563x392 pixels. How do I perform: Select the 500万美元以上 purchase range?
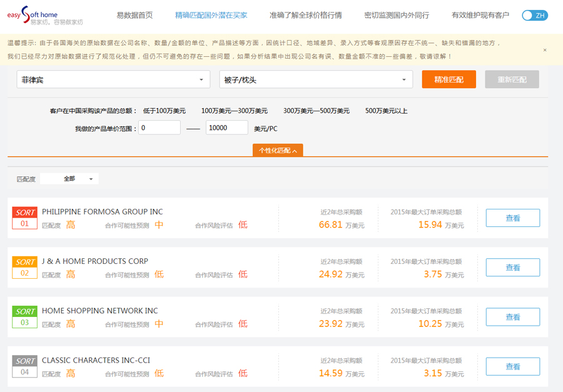point(387,111)
